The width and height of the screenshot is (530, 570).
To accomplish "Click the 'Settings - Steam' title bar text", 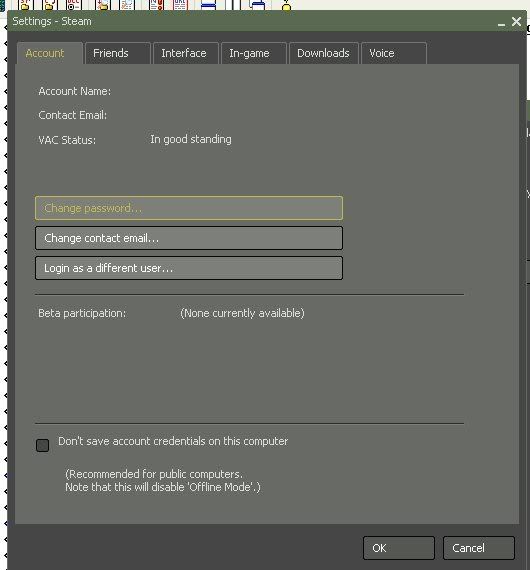I will (x=52, y=21).
